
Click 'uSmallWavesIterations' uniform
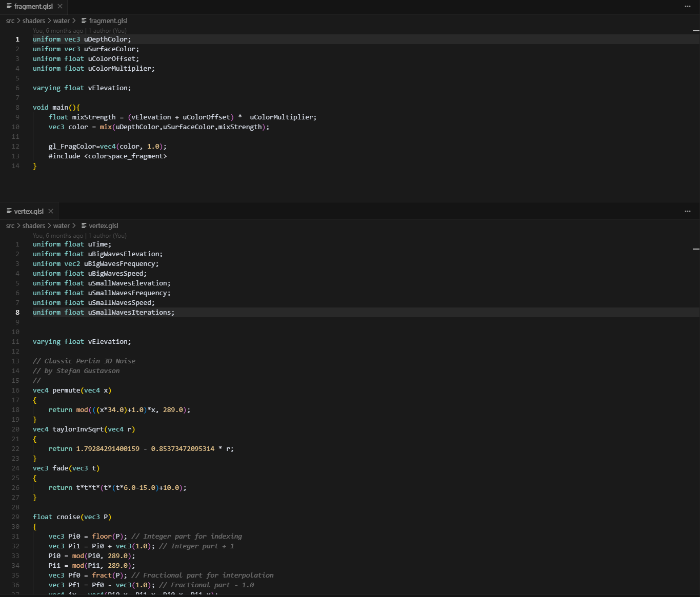point(130,313)
